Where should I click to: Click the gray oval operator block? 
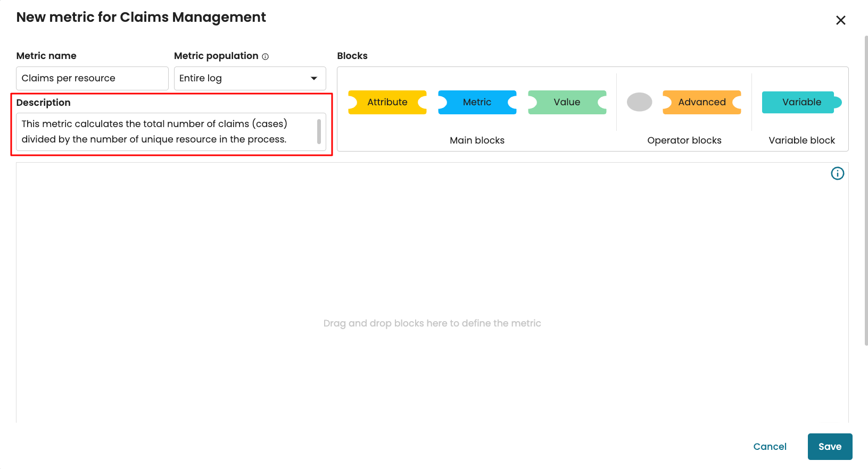click(x=639, y=102)
